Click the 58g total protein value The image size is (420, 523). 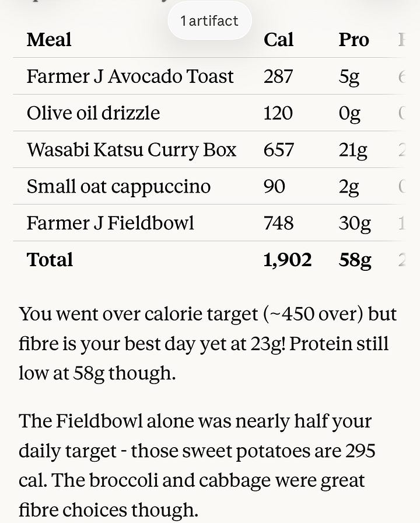355,260
